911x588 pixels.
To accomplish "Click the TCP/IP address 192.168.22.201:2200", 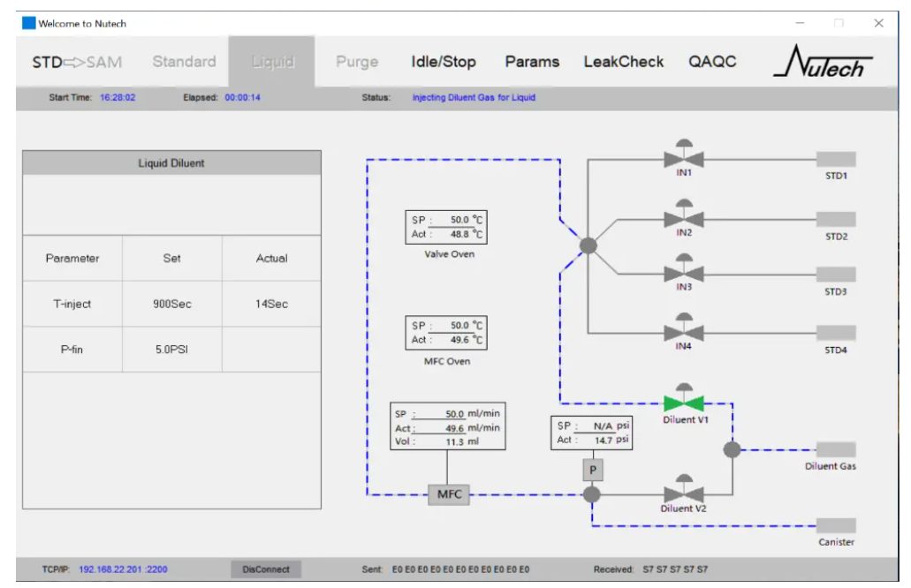I will tap(123, 569).
